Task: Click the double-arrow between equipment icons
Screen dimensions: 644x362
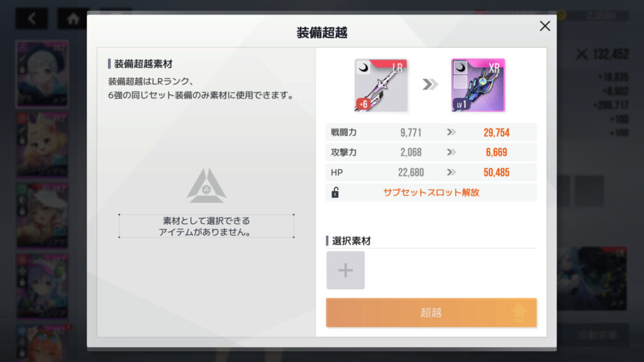Action: [x=430, y=85]
